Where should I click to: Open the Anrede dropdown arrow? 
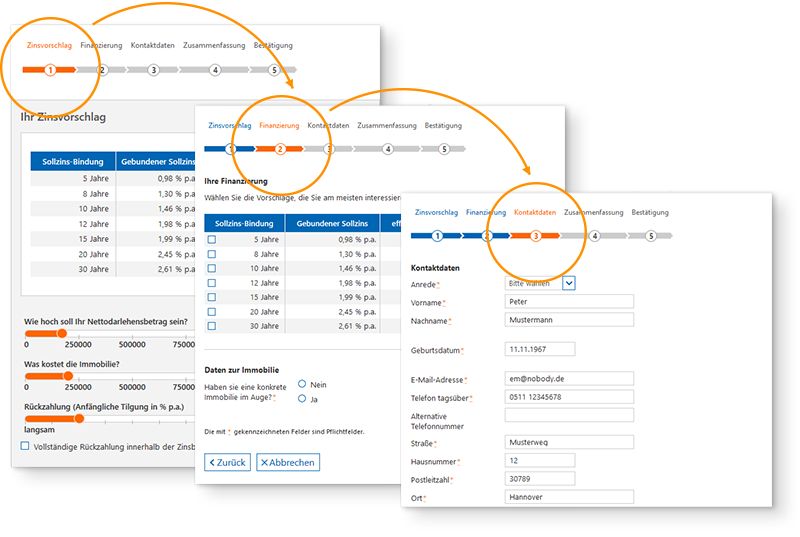569,283
